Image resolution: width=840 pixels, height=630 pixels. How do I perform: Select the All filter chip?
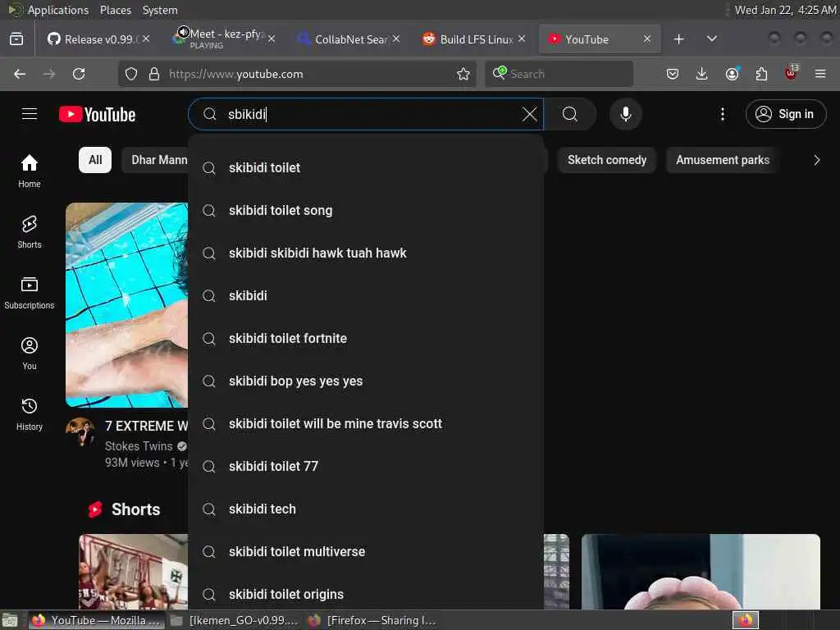(95, 160)
